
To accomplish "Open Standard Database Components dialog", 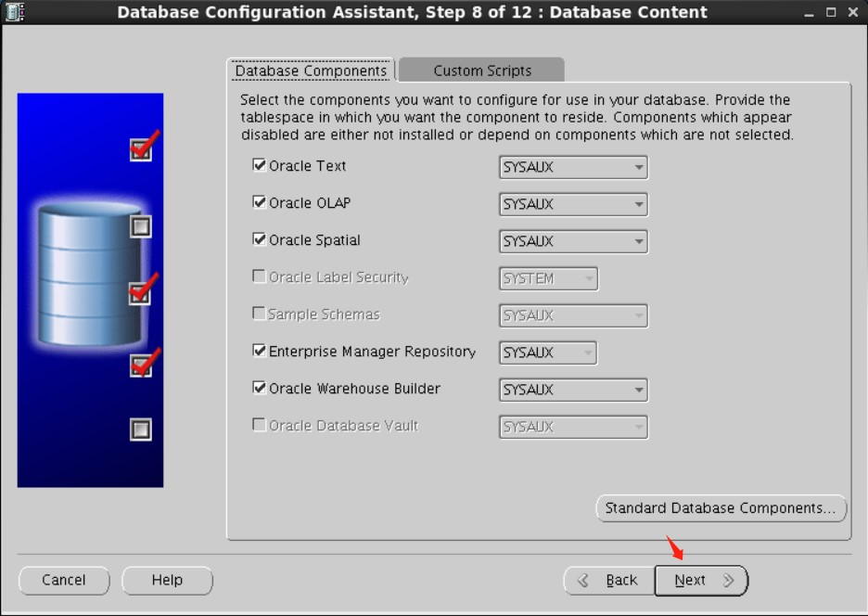I will (721, 508).
